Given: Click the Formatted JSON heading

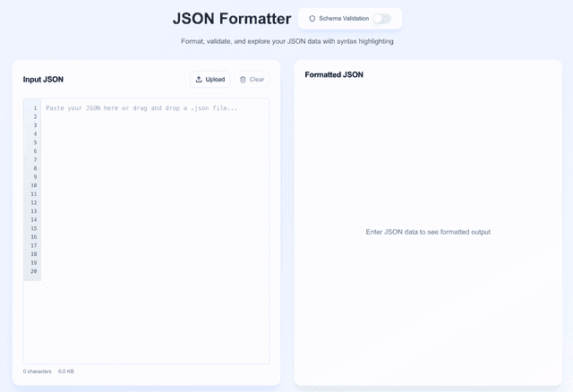Looking at the screenshot, I should pos(334,74).
